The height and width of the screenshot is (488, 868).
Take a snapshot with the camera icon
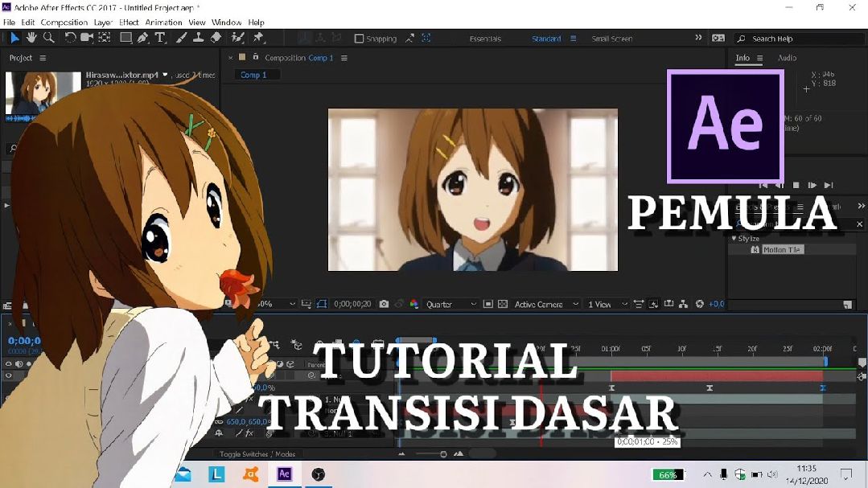384,304
